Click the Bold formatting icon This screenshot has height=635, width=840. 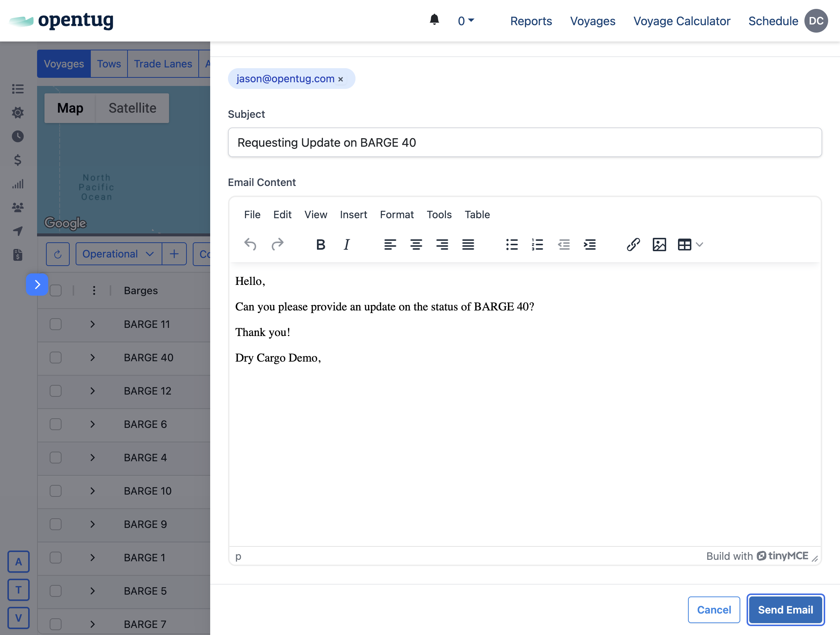(321, 245)
